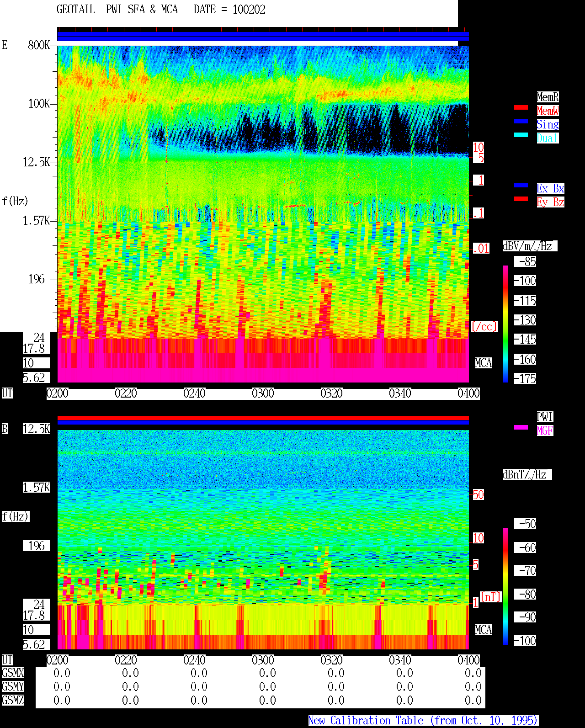Click the blue mode bar above E spectrogram
This screenshot has width=585, height=728.
tap(263, 37)
